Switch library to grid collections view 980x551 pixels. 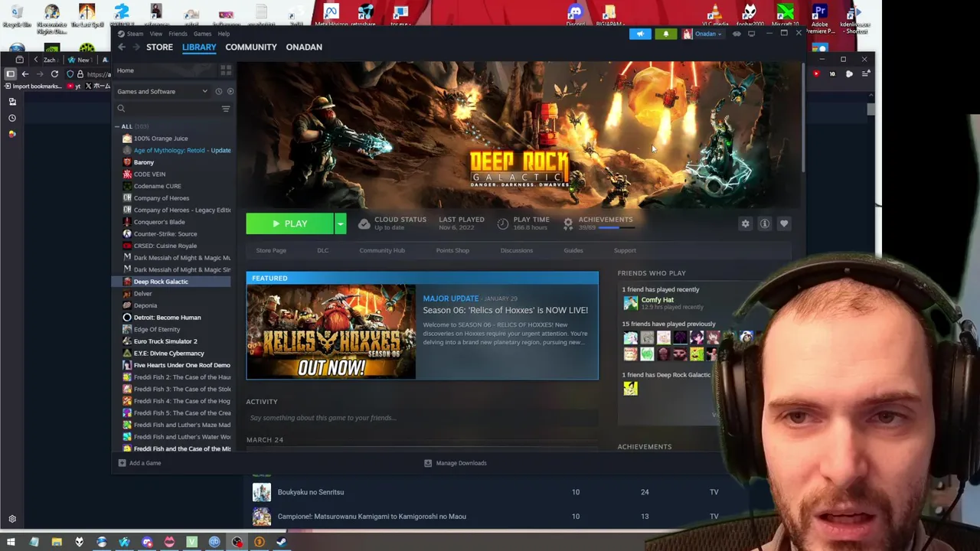coord(226,70)
